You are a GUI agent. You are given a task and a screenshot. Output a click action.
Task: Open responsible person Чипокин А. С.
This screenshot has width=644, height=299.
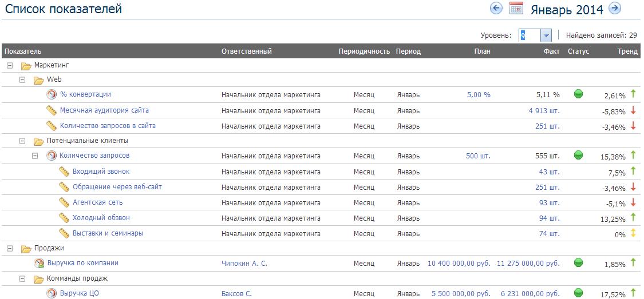(244, 264)
